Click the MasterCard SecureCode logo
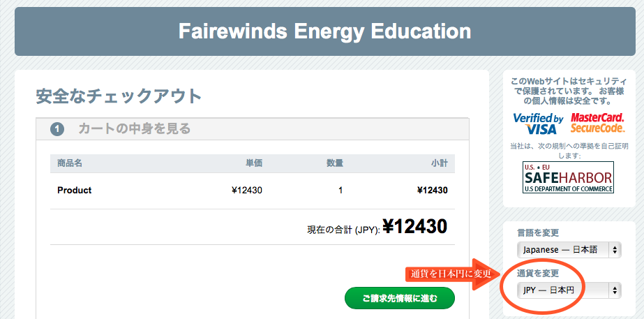644x319 pixels. pyautogui.click(x=597, y=123)
